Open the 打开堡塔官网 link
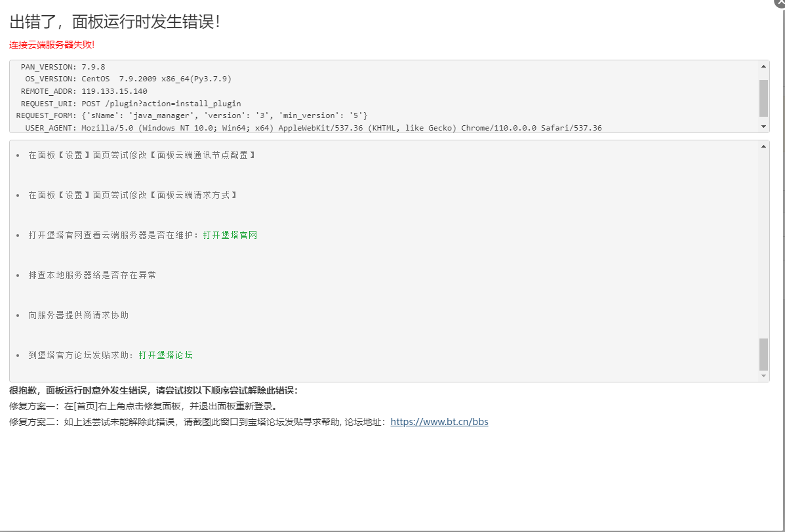The height and width of the screenshot is (532, 785). point(230,235)
